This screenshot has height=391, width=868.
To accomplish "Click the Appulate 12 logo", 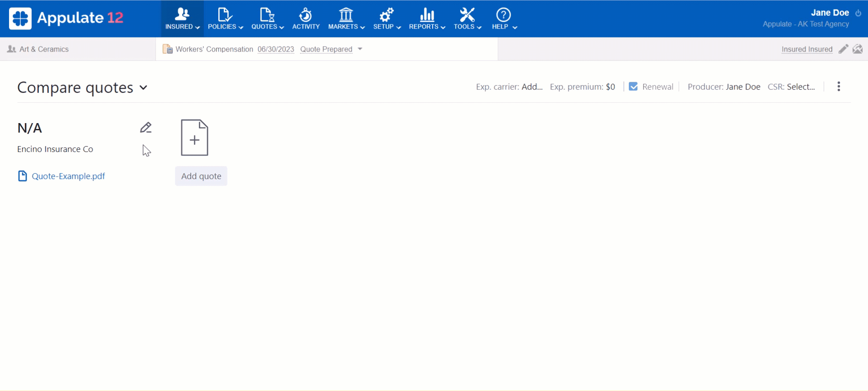I will pos(66,18).
